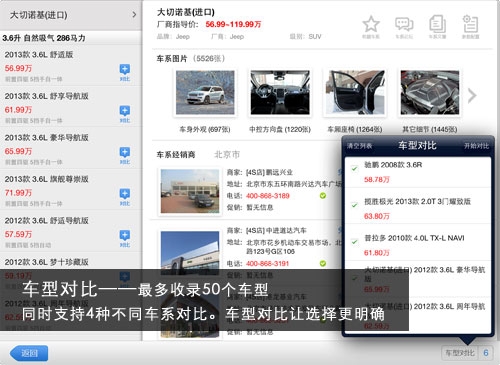Image resolution: width=500 pixels, height=365 pixels.
Task: Click the 3.6升 自然吸气 286马力 group header
Action: (x=71, y=38)
